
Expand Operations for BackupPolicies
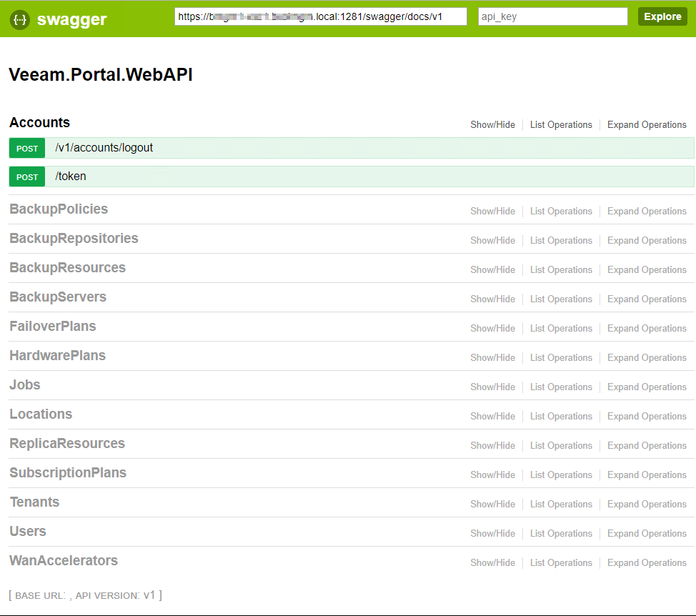[x=647, y=212]
